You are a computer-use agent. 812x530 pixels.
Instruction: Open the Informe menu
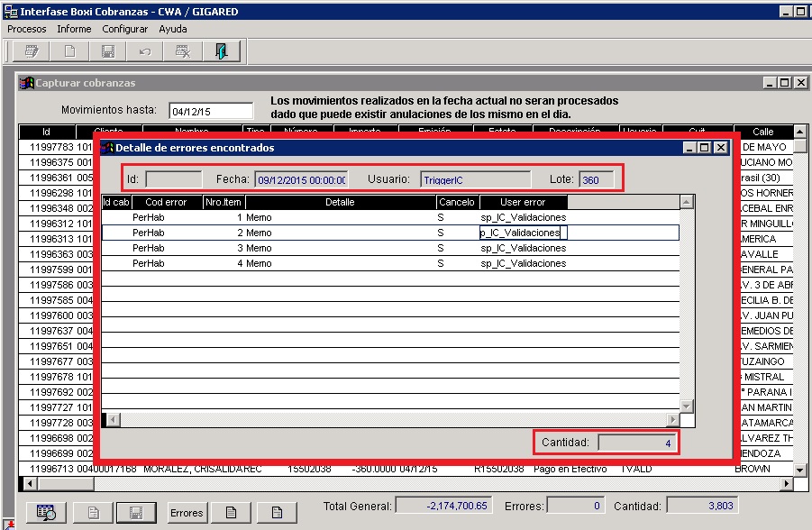click(74, 29)
